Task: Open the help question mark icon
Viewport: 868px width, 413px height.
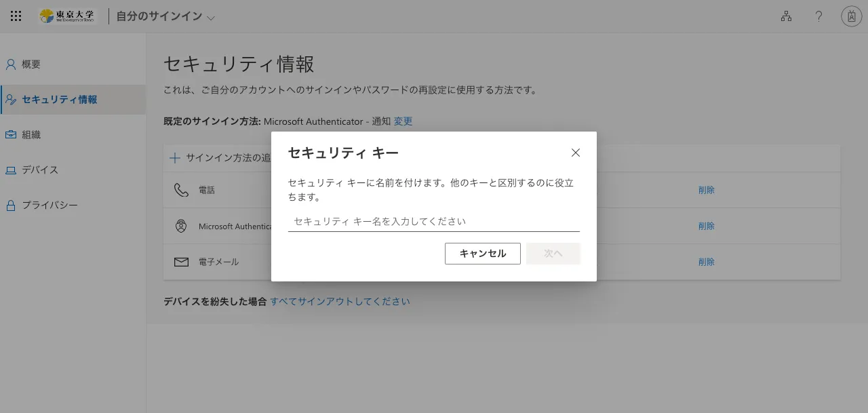Action: (818, 16)
